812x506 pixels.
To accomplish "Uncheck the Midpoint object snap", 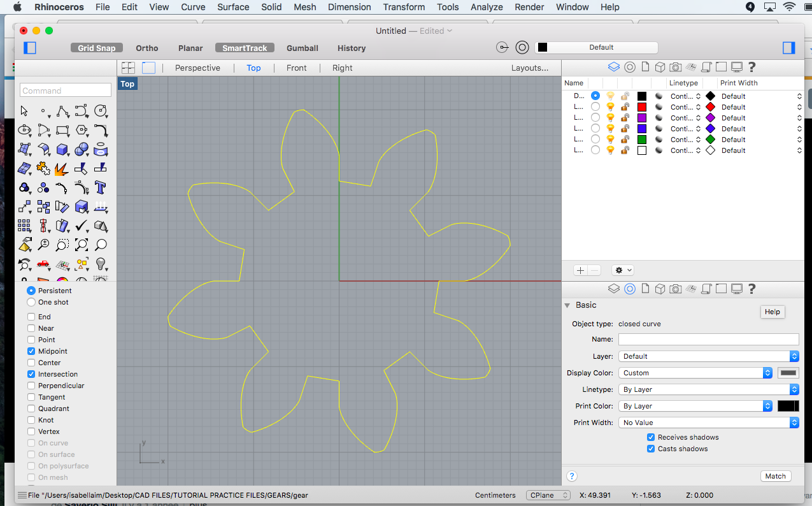I will pos(31,351).
